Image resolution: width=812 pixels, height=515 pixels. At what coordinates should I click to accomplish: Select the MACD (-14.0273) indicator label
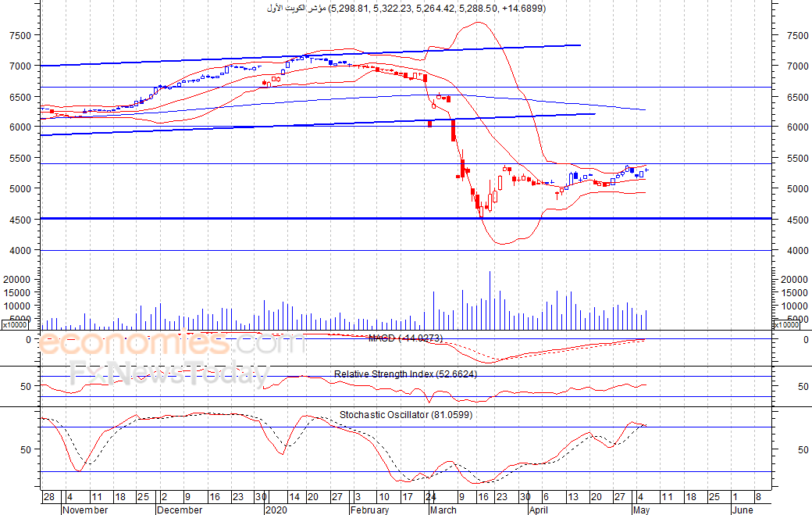pyautogui.click(x=405, y=338)
